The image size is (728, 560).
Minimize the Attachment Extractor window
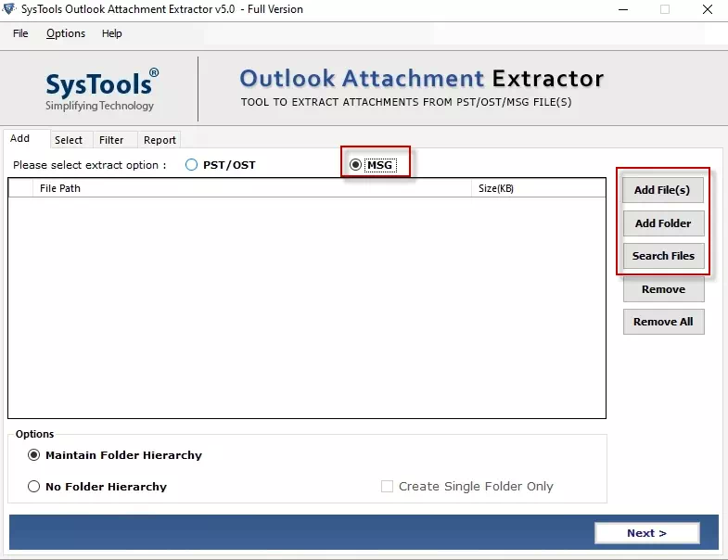[x=623, y=9]
